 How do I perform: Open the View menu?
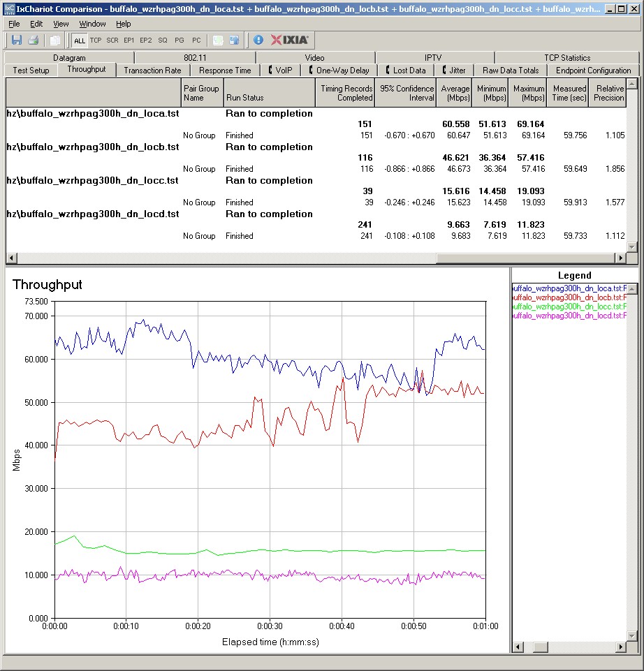pos(61,24)
